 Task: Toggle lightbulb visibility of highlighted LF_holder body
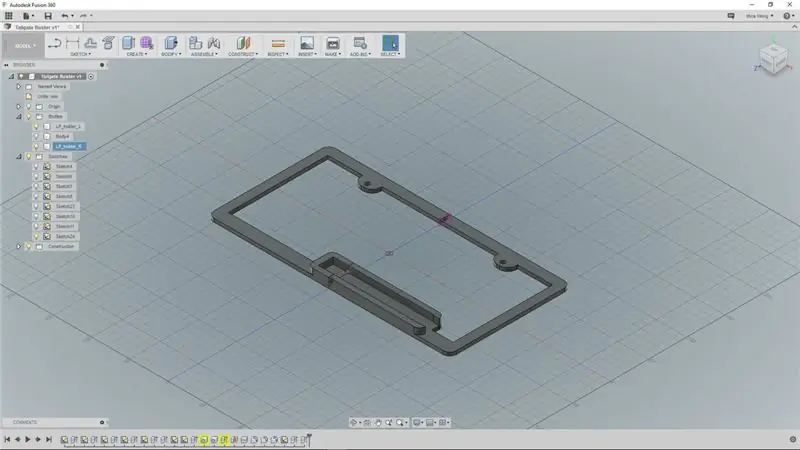[36, 146]
